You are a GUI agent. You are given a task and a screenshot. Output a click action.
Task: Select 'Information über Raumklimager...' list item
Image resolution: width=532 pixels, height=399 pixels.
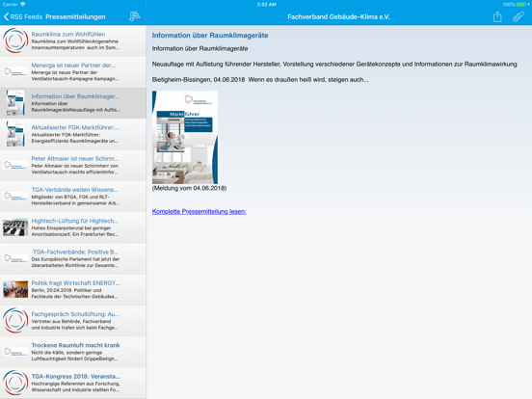pyautogui.click(x=73, y=103)
